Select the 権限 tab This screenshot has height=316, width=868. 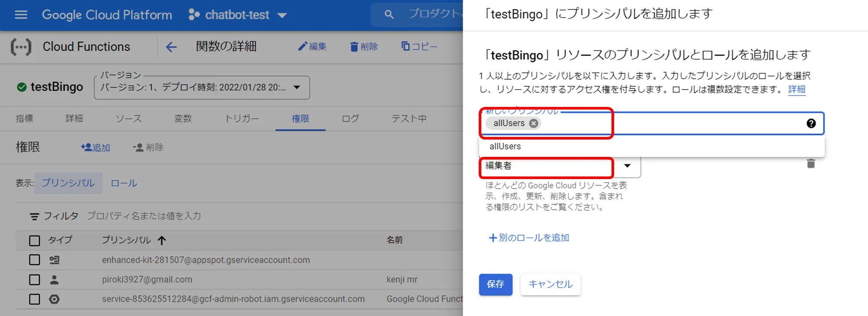click(x=300, y=118)
